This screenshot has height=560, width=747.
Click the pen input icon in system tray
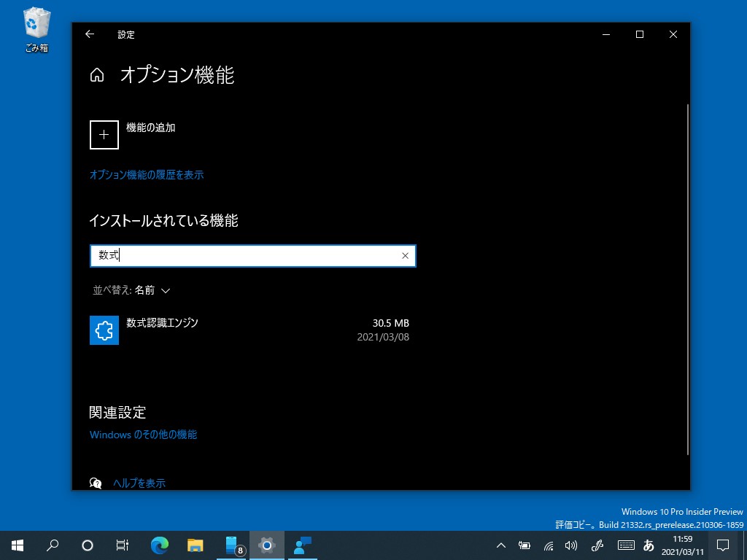[597, 545]
